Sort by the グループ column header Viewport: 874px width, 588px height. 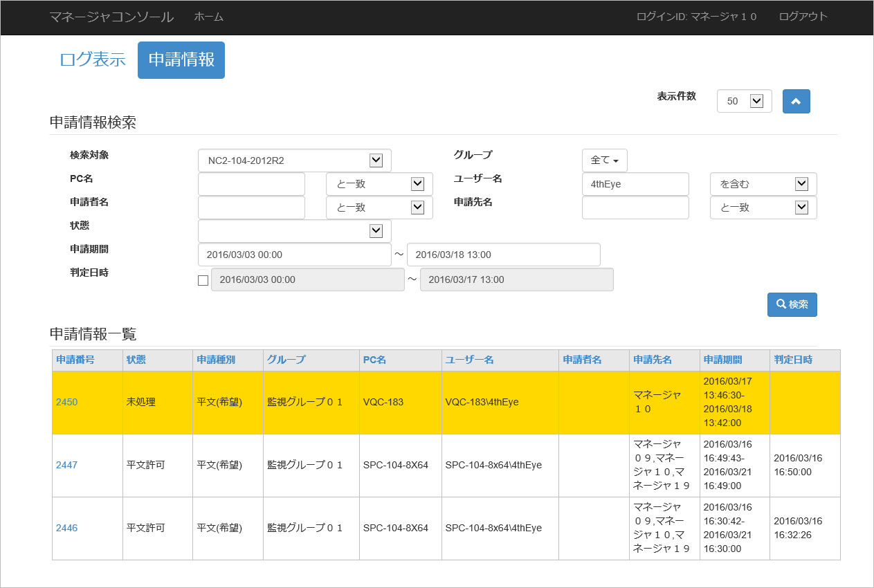[x=286, y=360]
